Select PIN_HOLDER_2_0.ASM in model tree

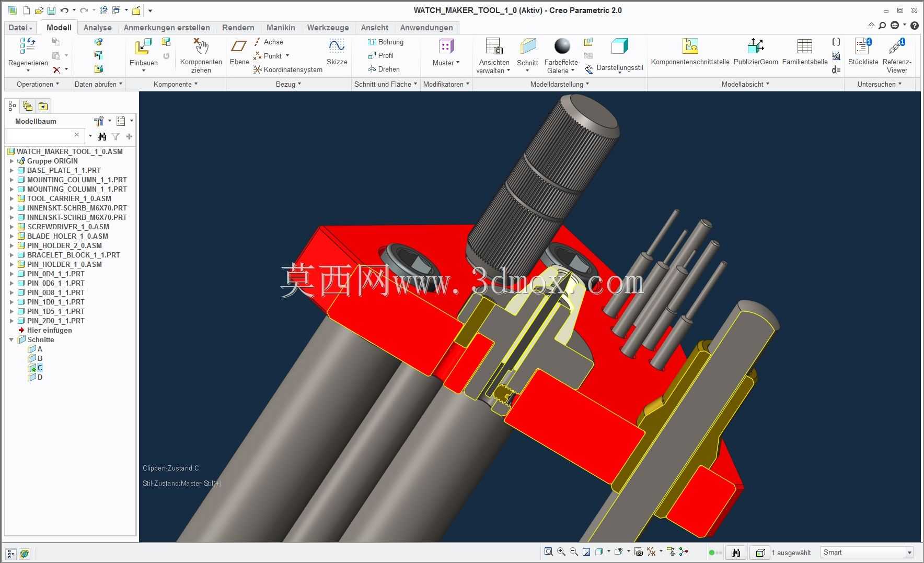point(64,245)
